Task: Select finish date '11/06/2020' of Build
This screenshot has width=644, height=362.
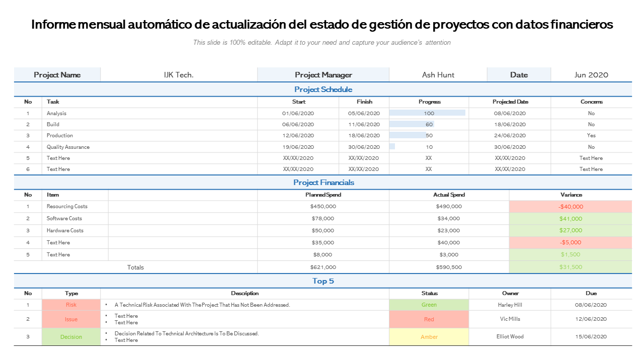Action: 364,125
